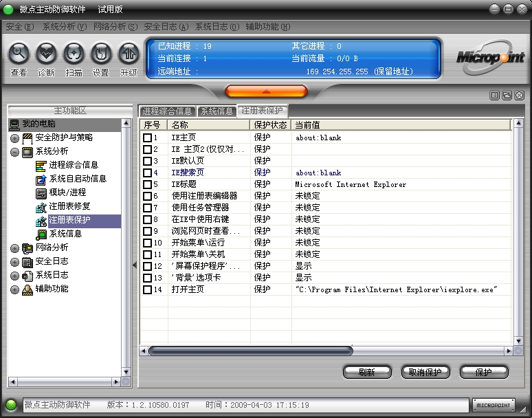532x418 pixels.
Task: Tick the checkbox for IE默认页
Action: (147, 161)
